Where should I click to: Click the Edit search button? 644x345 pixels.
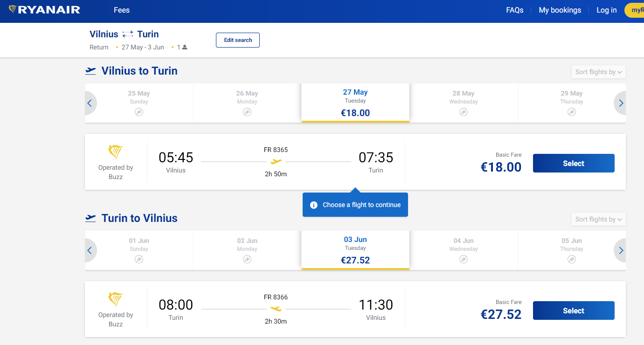coord(238,40)
